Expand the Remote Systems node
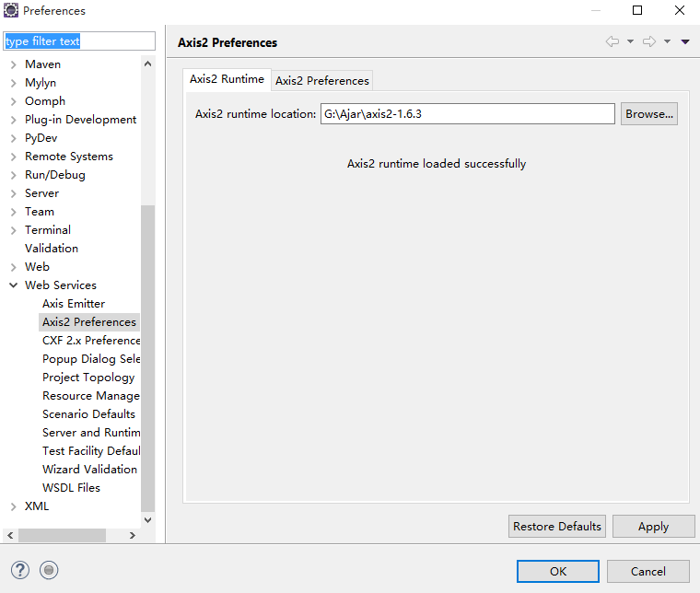This screenshot has height=593, width=700. click(x=14, y=157)
